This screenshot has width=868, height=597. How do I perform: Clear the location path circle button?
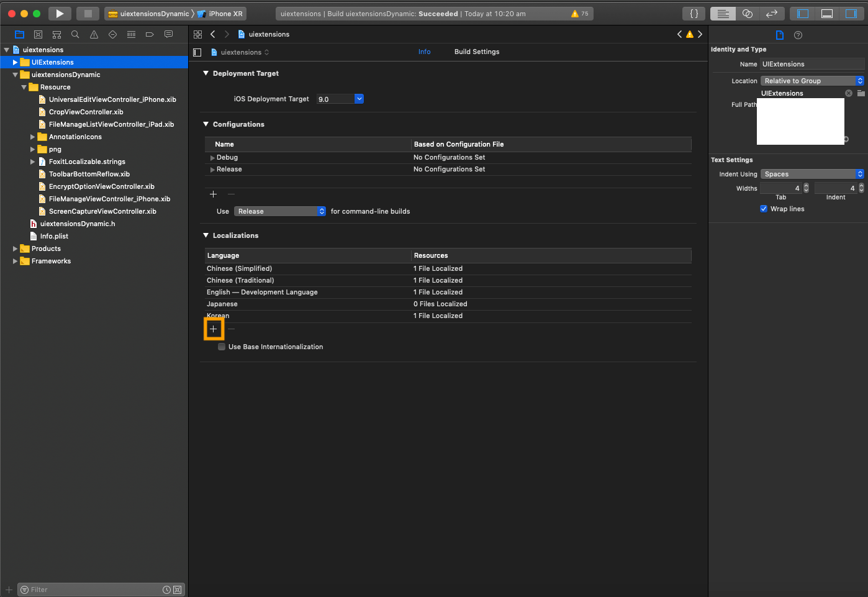(849, 93)
